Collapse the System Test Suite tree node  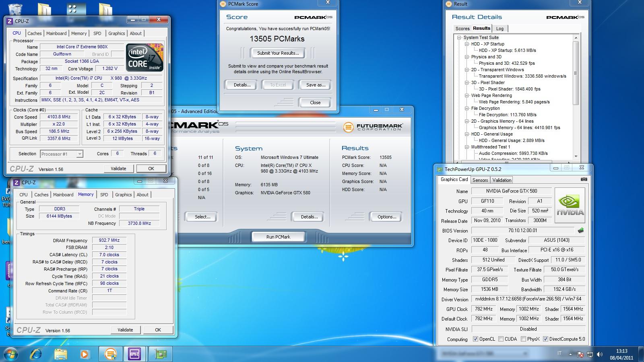pyautogui.click(x=459, y=37)
